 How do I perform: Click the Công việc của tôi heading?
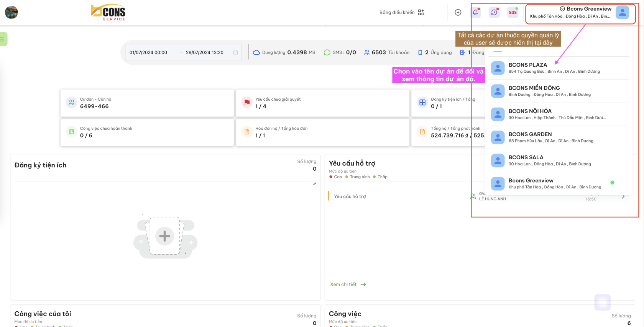coord(43,314)
